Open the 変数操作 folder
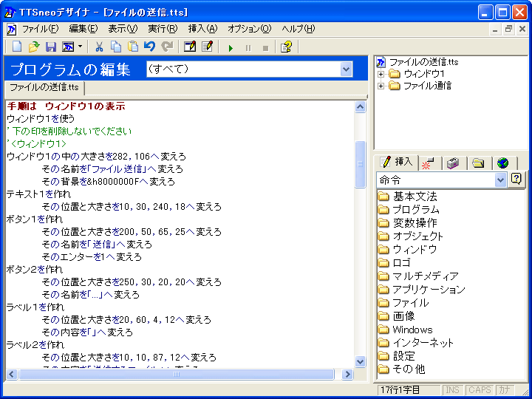 pos(407,223)
